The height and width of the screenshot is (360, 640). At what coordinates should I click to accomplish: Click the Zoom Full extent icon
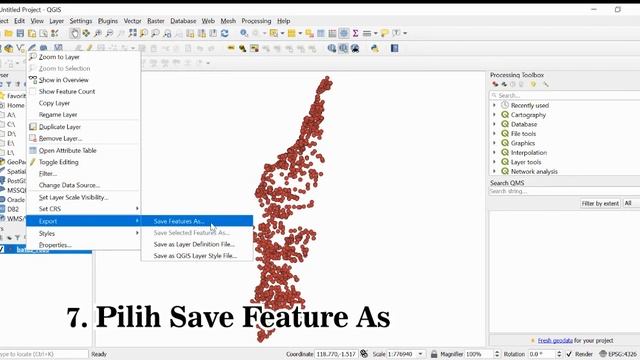(133, 33)
